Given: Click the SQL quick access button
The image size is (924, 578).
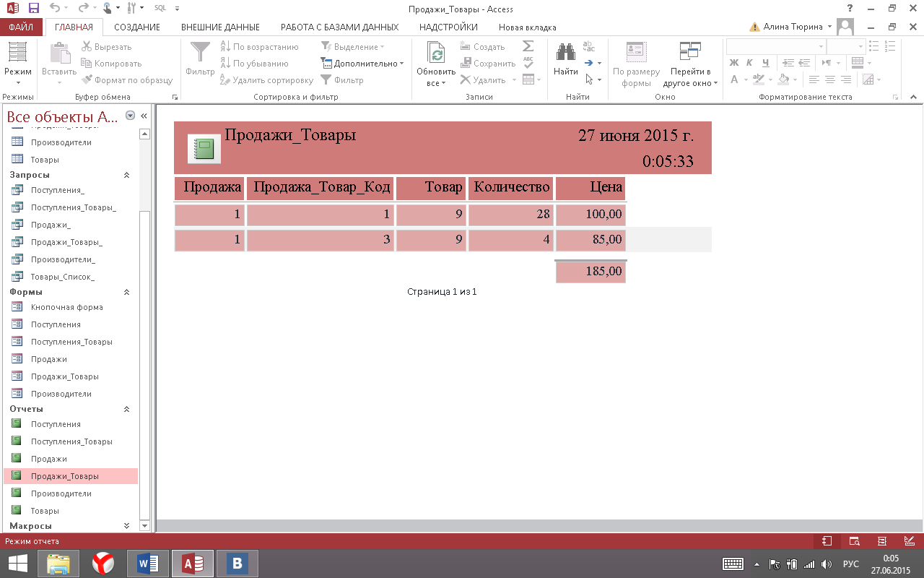Looking at the screenshot, I should tap(160, 9).
